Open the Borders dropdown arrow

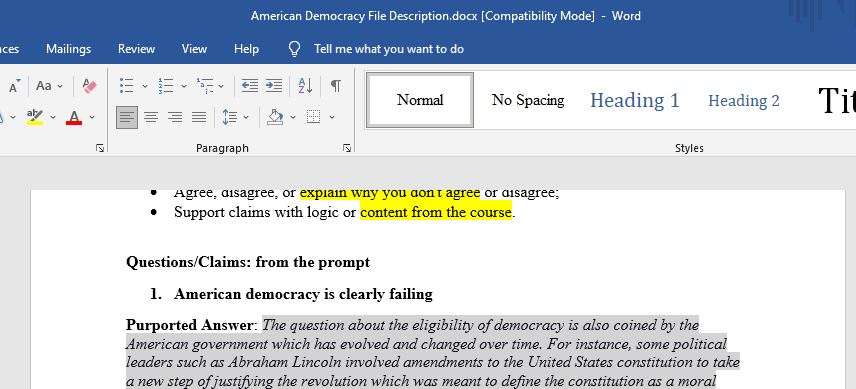click(x=331, y=117)
